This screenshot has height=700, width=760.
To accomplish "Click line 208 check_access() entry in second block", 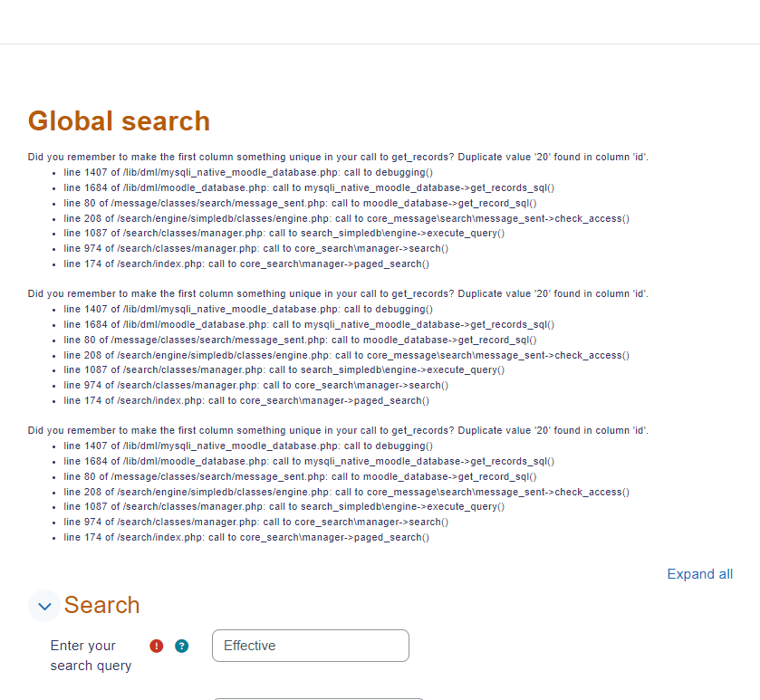I will (347, 355).
